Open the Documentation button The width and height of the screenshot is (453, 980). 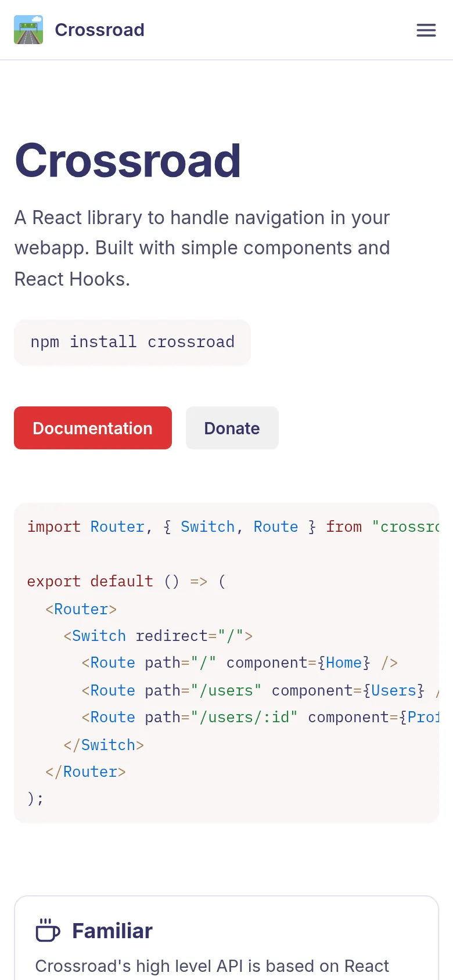pos(93,428)
